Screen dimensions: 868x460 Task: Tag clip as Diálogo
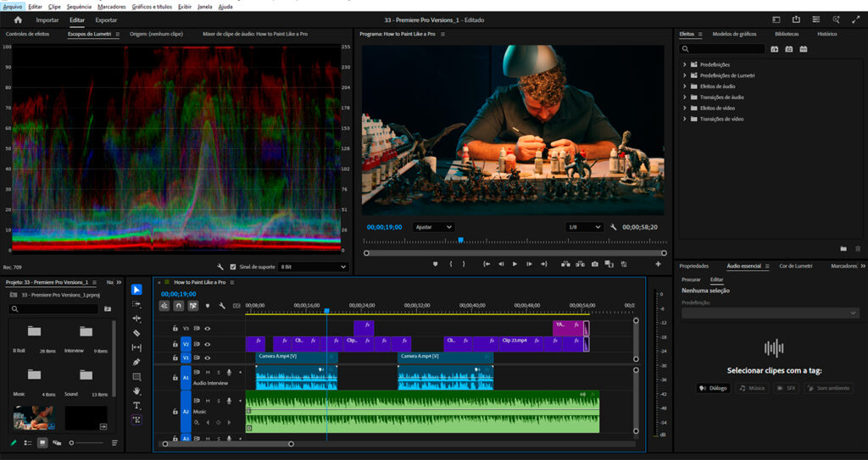(713, 388)
